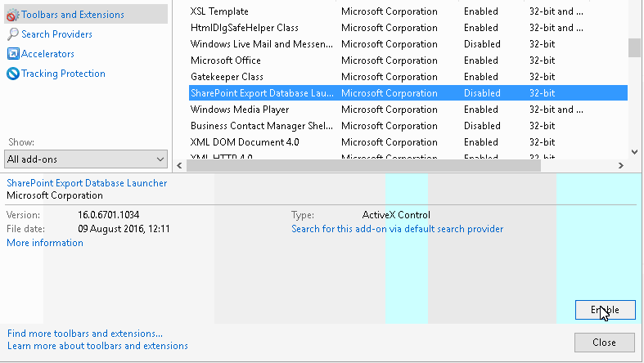The width and height of the screenshot is (644, 363).
Task: Click Microsoft Corporation publisher in Gatekeeper Class row
Action: click(390, 77)
